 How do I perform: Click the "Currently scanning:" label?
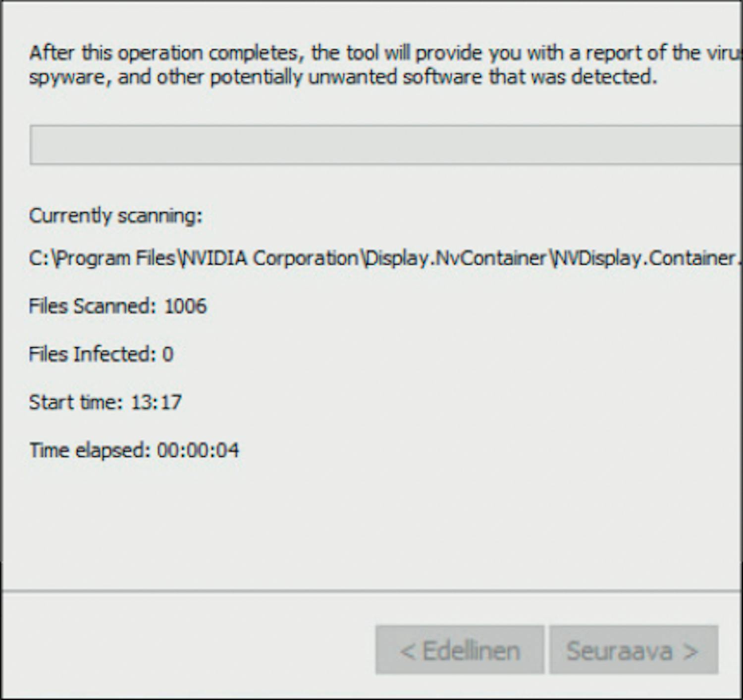coord(115,216)
